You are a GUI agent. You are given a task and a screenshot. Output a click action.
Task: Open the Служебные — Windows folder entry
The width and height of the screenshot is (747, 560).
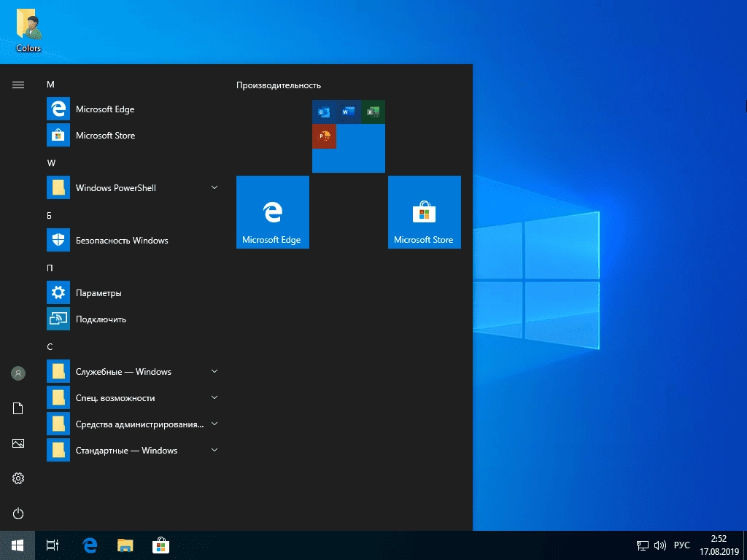pos(133,371)
